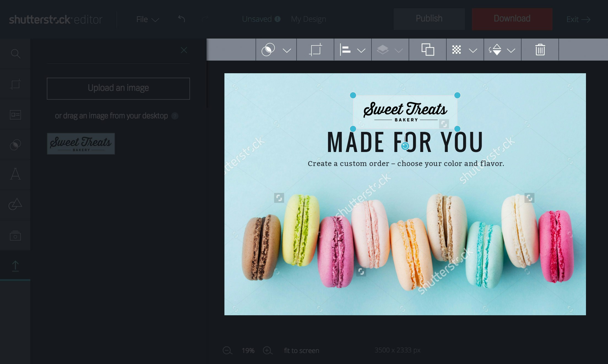Open the uploads tab in the sidebar
The height and width of the screenshot is (364, 608).
[x=15, y=266]
